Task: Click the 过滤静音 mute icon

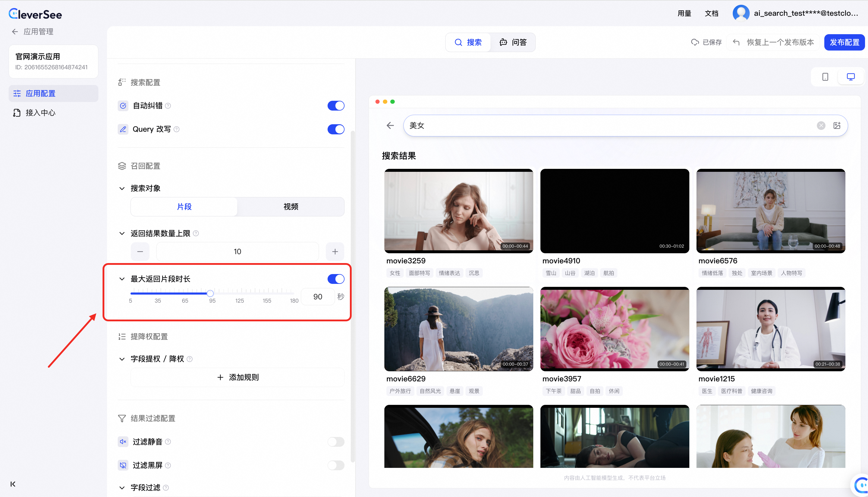Action: point(123,442)
